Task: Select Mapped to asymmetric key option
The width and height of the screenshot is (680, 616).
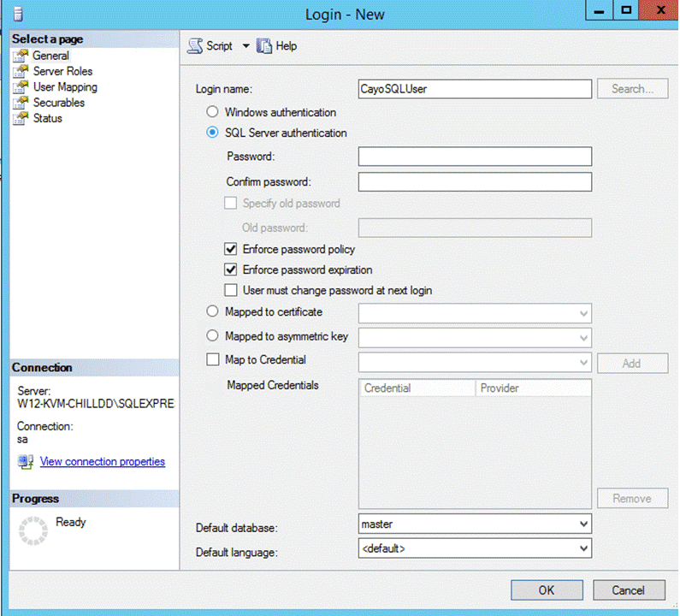Action: click(x=212, y=335)
